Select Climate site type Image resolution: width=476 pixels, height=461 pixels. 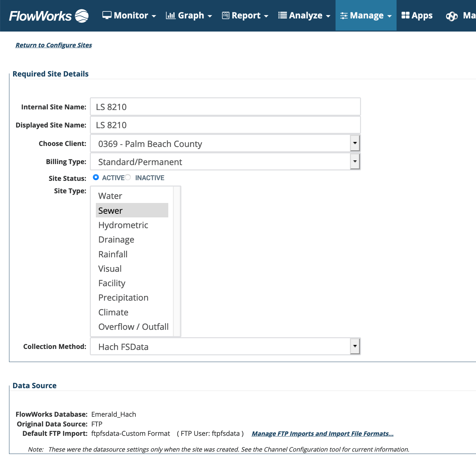point(132,312)
